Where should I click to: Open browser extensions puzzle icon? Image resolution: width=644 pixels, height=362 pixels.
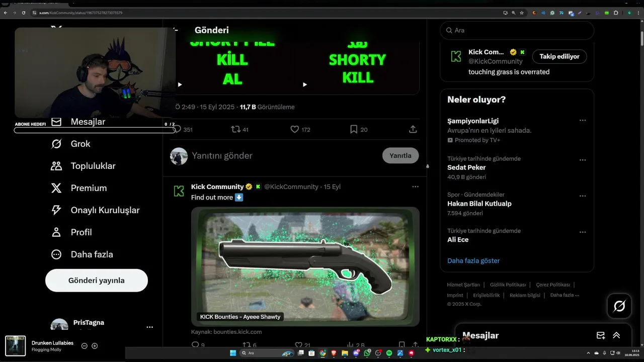tap(616, 13)
